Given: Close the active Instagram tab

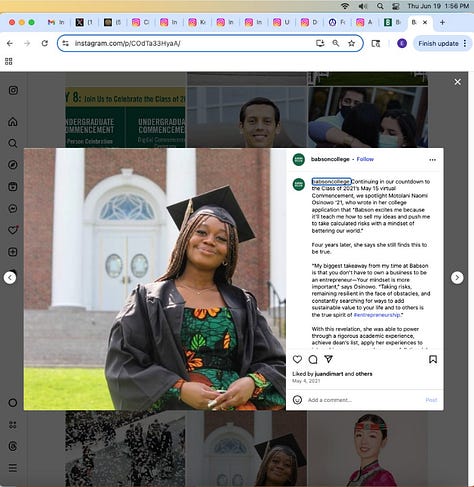Looking at the screenshot, I should tap(425, 22).
